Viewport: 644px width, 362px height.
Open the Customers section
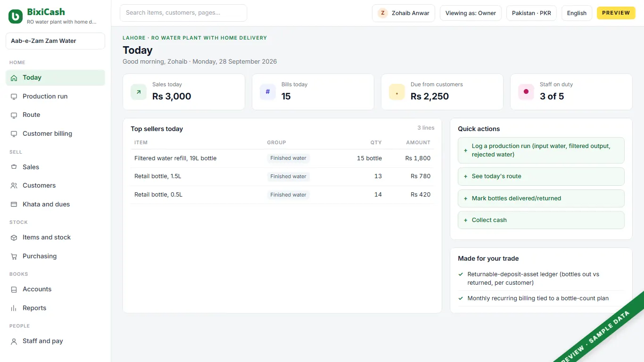[x=55, y=186]
